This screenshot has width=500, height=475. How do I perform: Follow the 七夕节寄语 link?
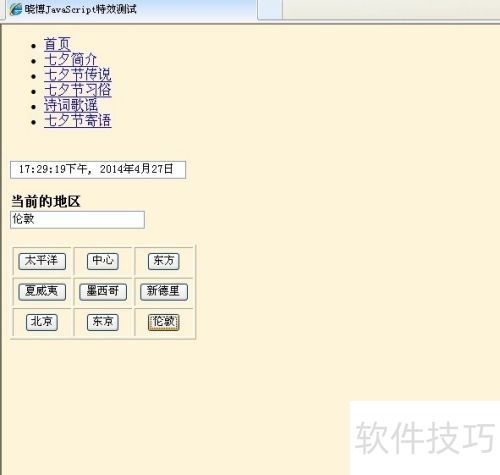tap(78, 120)
